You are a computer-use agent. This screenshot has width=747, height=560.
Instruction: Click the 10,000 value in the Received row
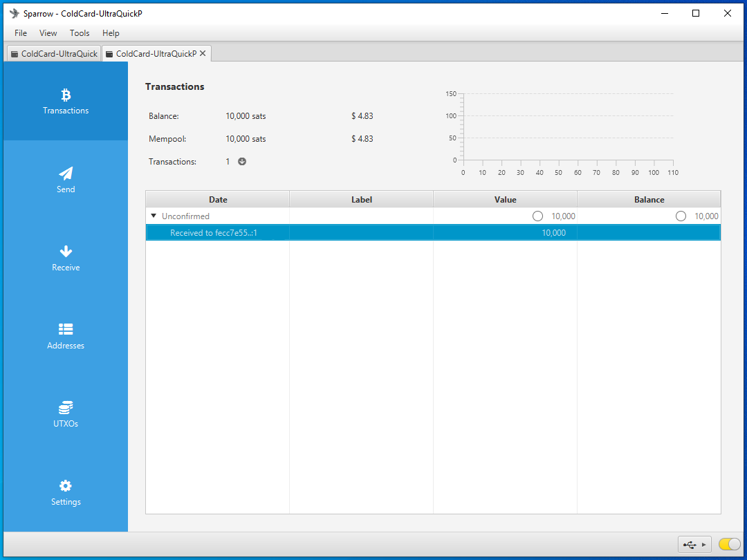click(553, 233)
